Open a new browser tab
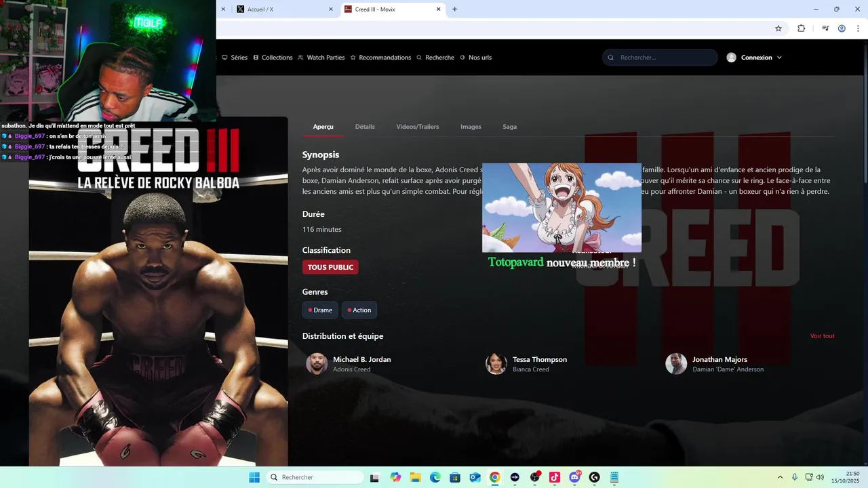The height and width of the screenshot is (488, 868). 454,9
